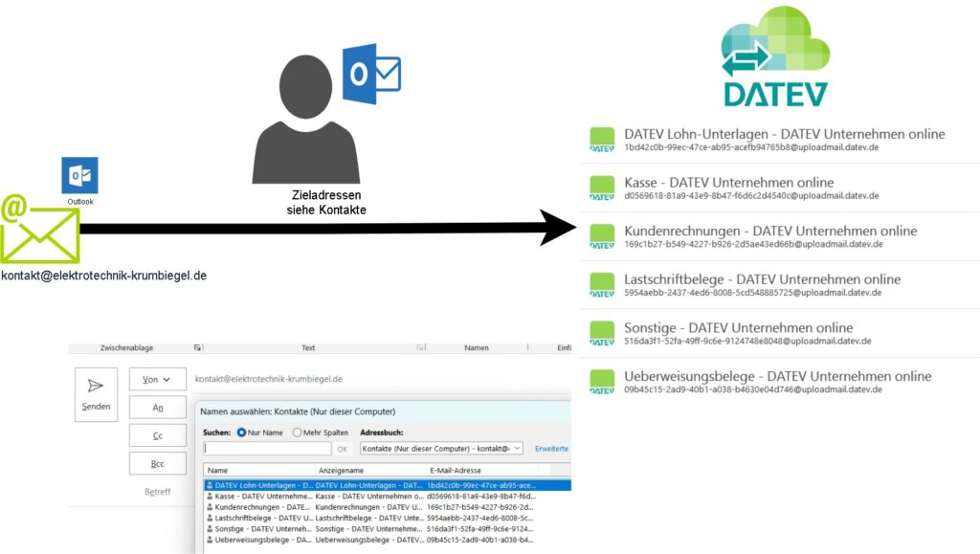Click the Bcc recipient button
The width and height of the screenshot is (980, 554).
[x=157, y=463]
